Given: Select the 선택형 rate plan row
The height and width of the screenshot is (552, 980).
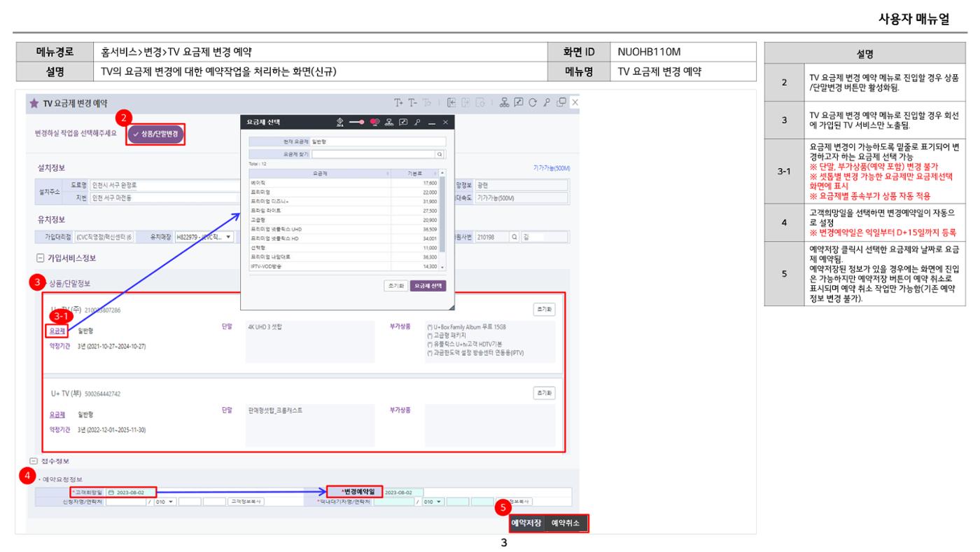Looking at the screenshot, I should tap(344, 248).
